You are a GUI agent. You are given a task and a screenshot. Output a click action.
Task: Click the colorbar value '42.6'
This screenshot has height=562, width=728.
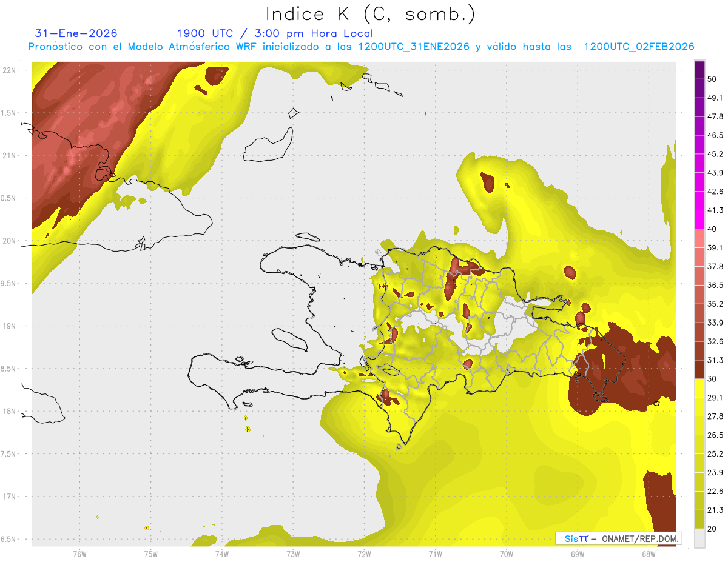(x=715, y=192)
